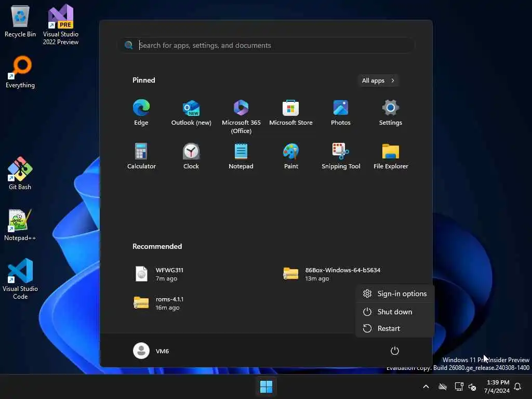This screenshot has width=532, height=399.
Task: Select Git Bash desktop shortcut
Action: tap(20, 173)
